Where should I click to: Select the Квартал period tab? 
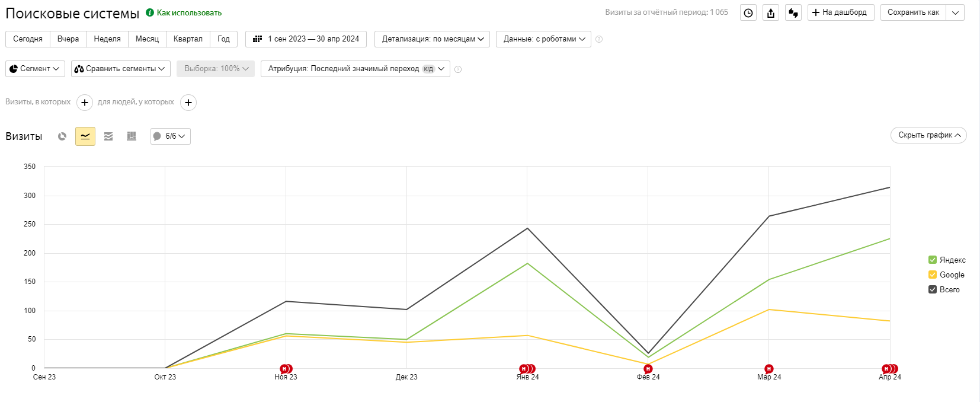click(x=188, y=39)
